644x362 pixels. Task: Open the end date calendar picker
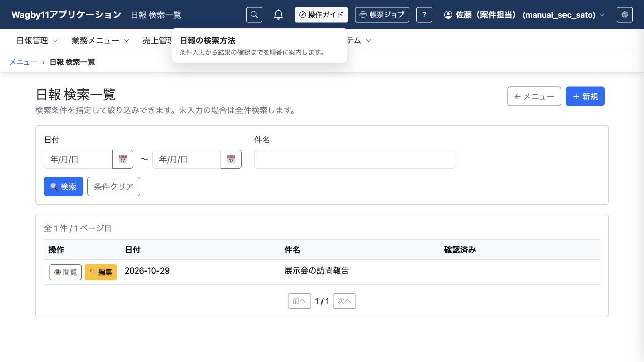click(231, 159)
